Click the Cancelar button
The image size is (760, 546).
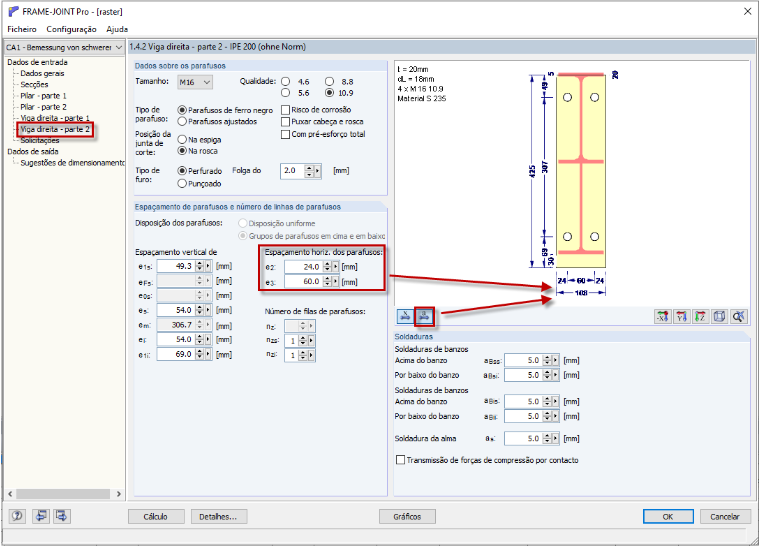725,516
